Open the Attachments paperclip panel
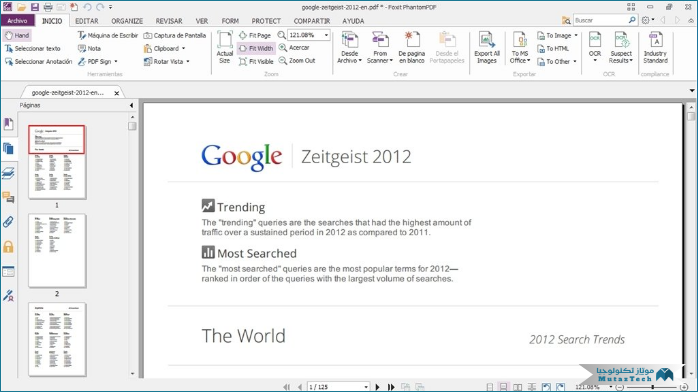698x392 pixels. coord(8,222)
